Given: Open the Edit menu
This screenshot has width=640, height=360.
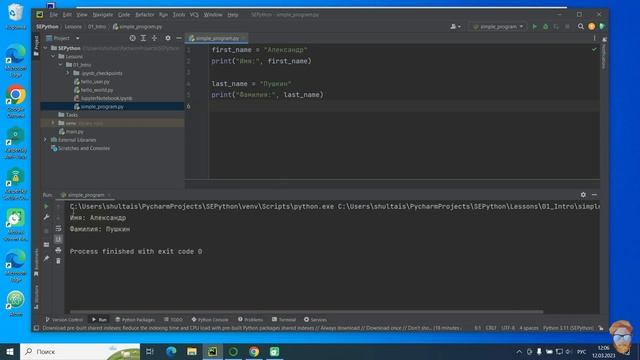Looking at the screenshot, I should (67, 15).
